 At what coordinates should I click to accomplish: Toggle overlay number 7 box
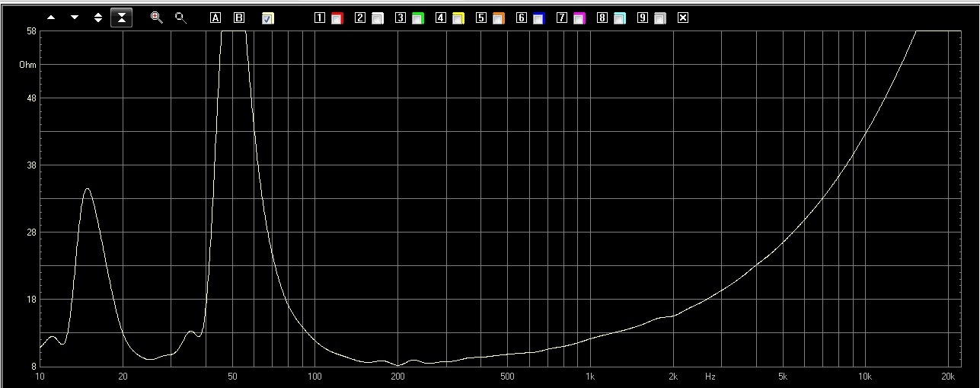(x=562, y=18)
